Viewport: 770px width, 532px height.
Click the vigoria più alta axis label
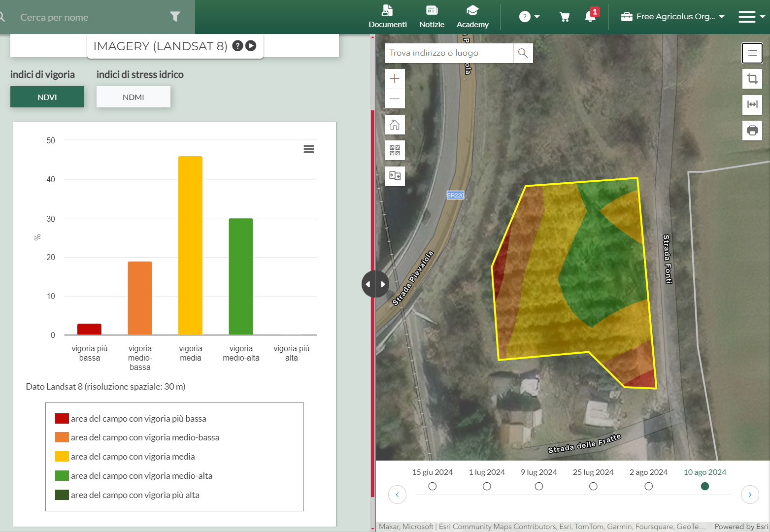pos(292,353)
